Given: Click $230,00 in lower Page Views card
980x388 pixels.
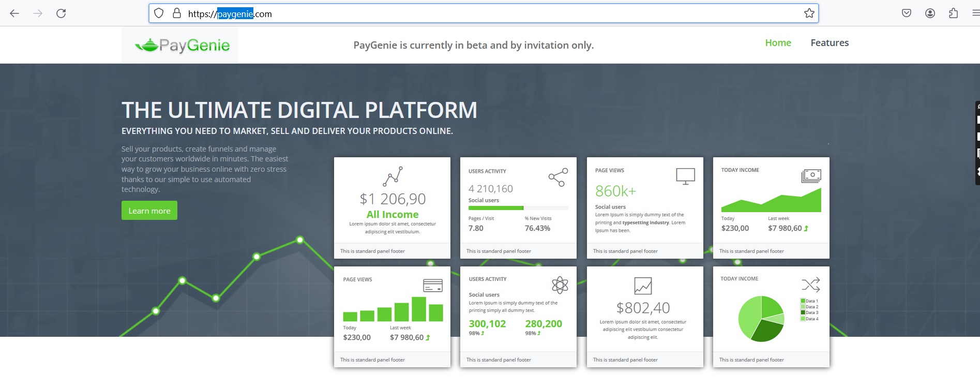Looking at the screenshot, I should (357, 337).
